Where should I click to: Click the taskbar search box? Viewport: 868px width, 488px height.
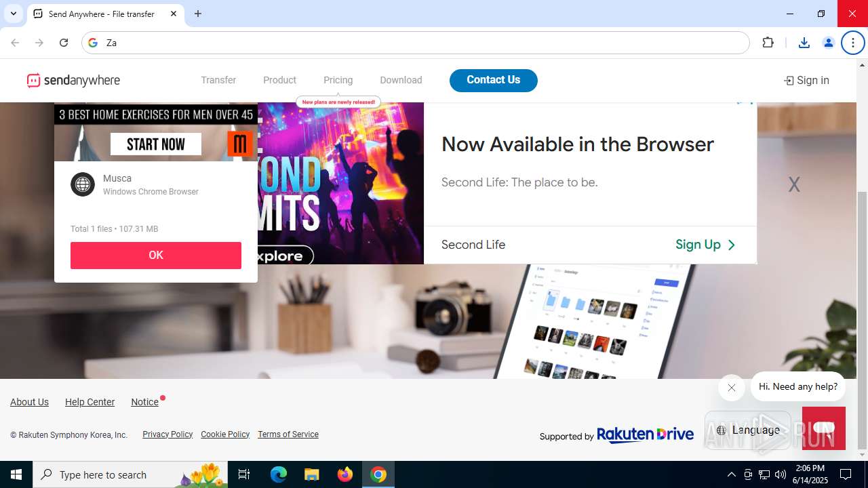[131, 474]
